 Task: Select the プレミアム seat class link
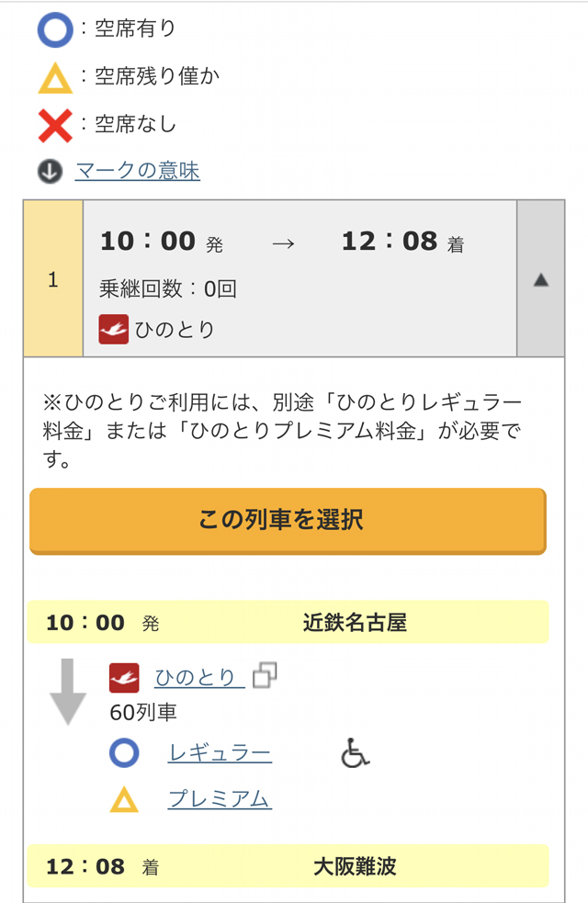[x=220, y=799]
